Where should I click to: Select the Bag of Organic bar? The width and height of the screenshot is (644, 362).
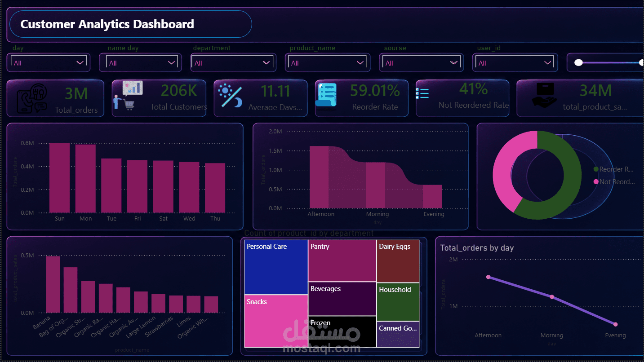71,290
